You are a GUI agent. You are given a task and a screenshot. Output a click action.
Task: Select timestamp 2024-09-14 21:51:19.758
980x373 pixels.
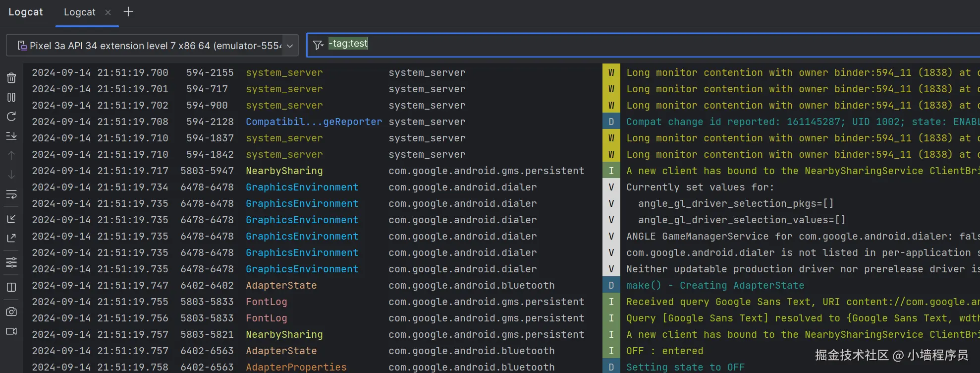(x=100, y=367)
